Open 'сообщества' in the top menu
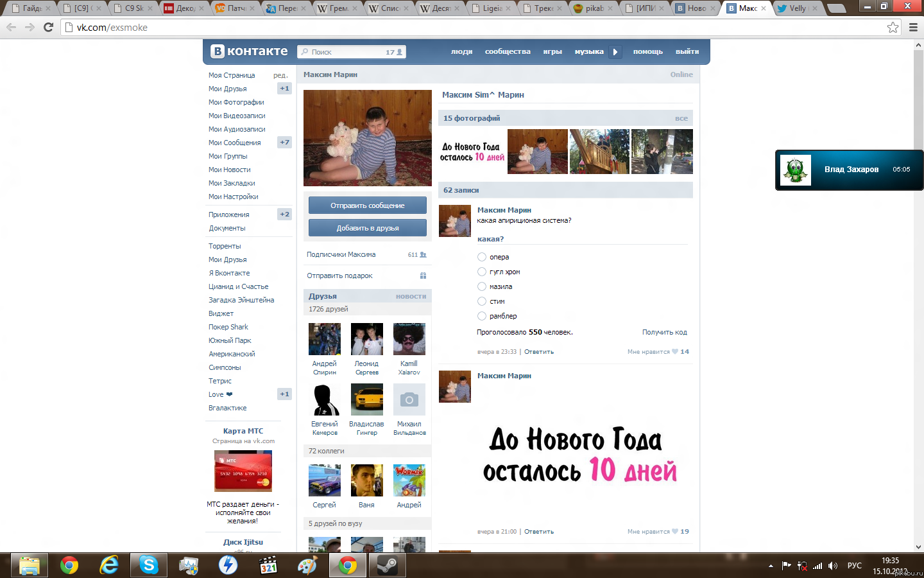 508,52
